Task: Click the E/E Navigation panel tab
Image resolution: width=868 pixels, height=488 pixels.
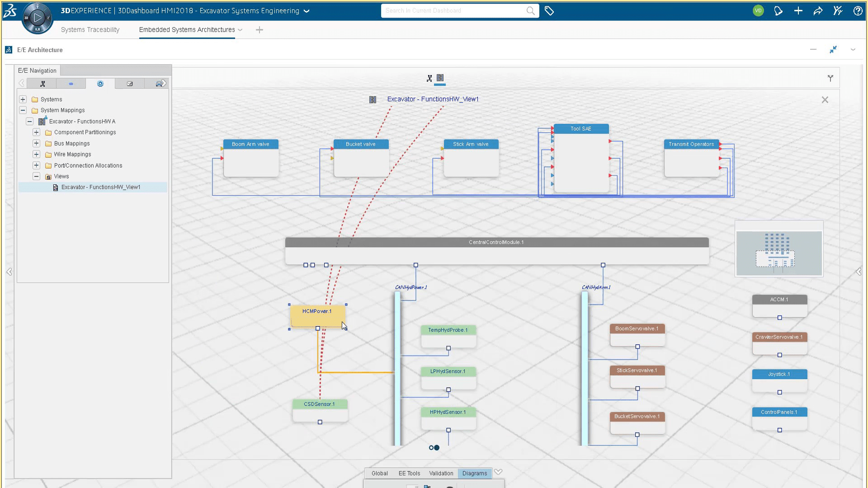Action: tap(37, 70)
